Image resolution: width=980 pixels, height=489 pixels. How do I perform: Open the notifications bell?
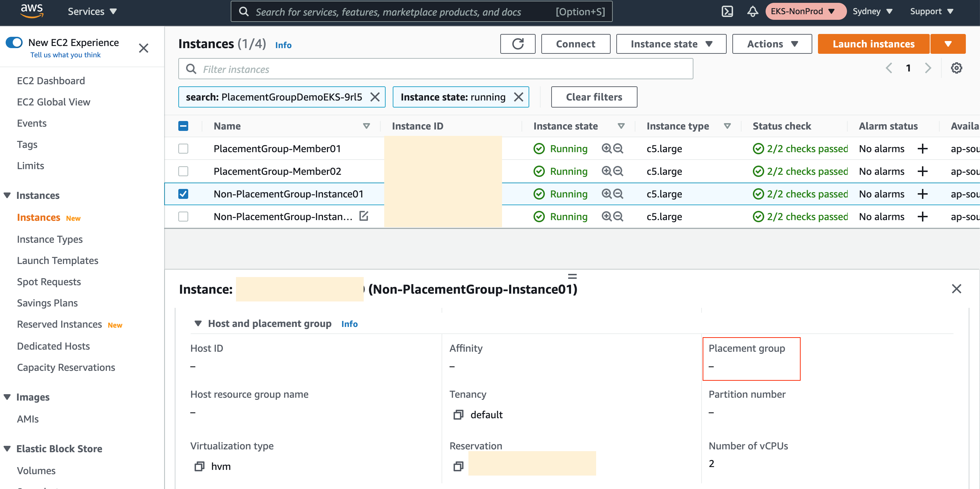pos(752,11)
